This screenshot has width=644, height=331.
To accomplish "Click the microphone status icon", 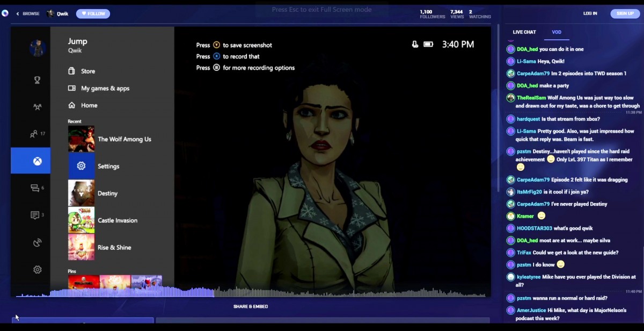I will click(415, 44).
